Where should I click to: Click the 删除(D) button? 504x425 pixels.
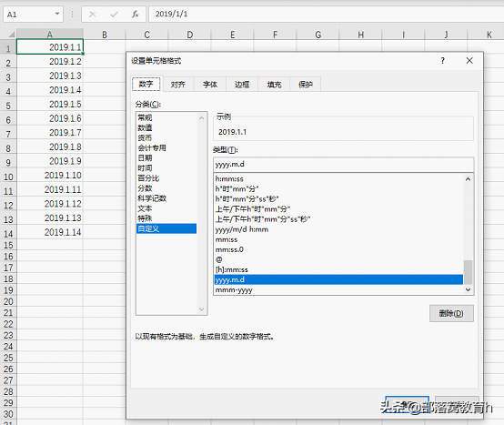[451, 313]
